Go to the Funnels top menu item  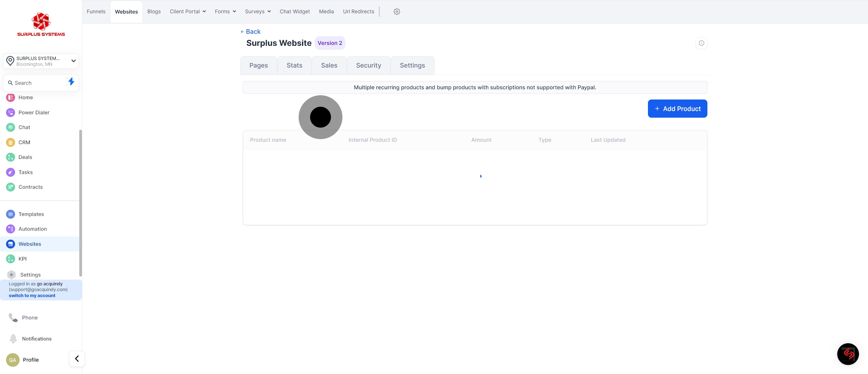click(96, 11)
